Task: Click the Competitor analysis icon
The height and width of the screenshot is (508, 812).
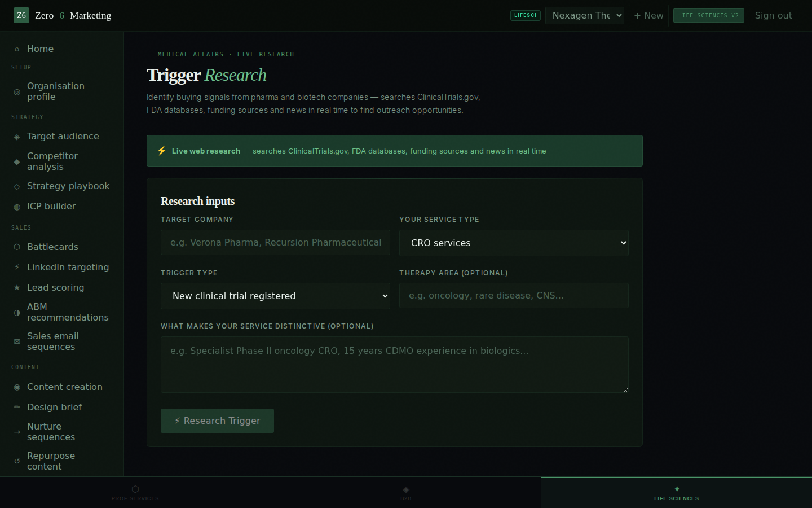Action: click(x=17, y=161)
